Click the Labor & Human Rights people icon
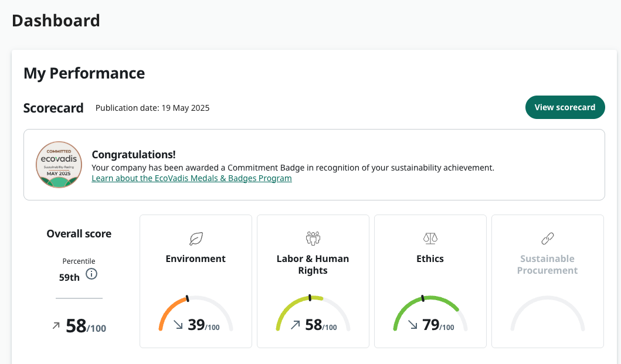The width and height of the screenshot is (621, 364). pos(313,238)
